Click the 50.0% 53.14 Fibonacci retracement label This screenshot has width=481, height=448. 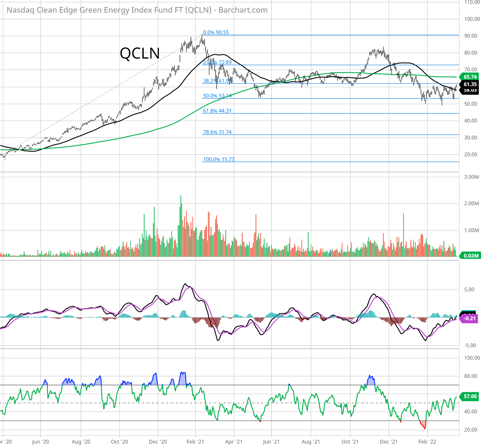[217, 96]
